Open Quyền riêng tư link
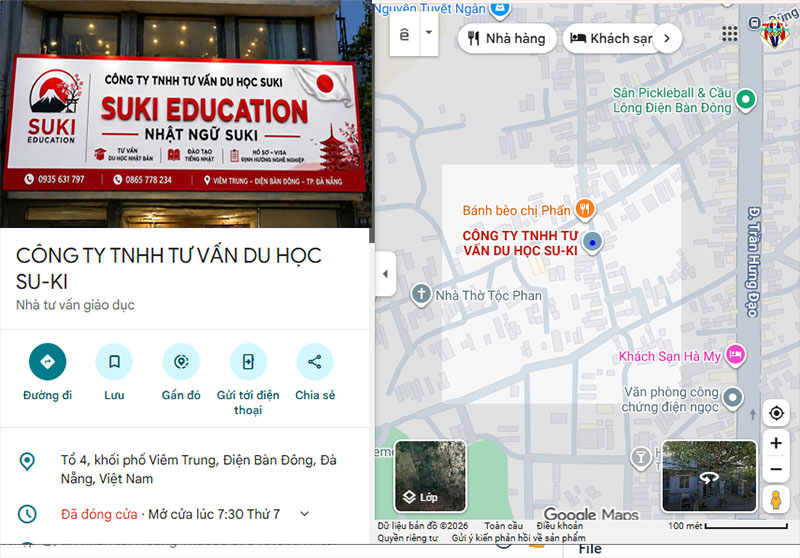Viewport: 800px width, 558px height. pyautogui.click(x=408, y=538)
